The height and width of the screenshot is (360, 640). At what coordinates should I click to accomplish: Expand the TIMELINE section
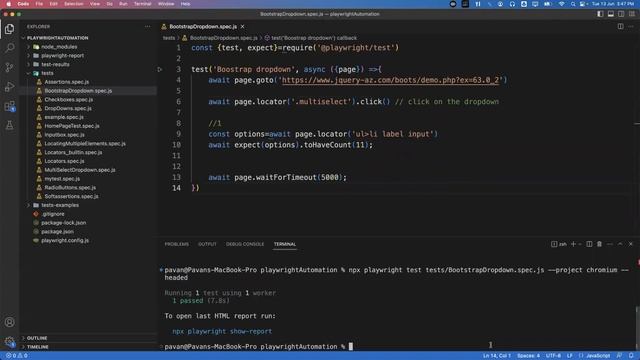[x=38, y=347]
